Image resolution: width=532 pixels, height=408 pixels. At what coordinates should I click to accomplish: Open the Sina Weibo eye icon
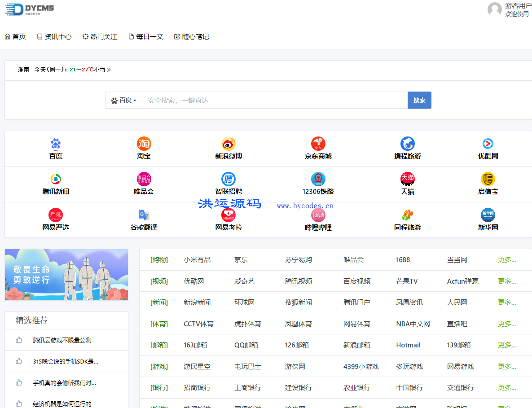tap(229, 144)
